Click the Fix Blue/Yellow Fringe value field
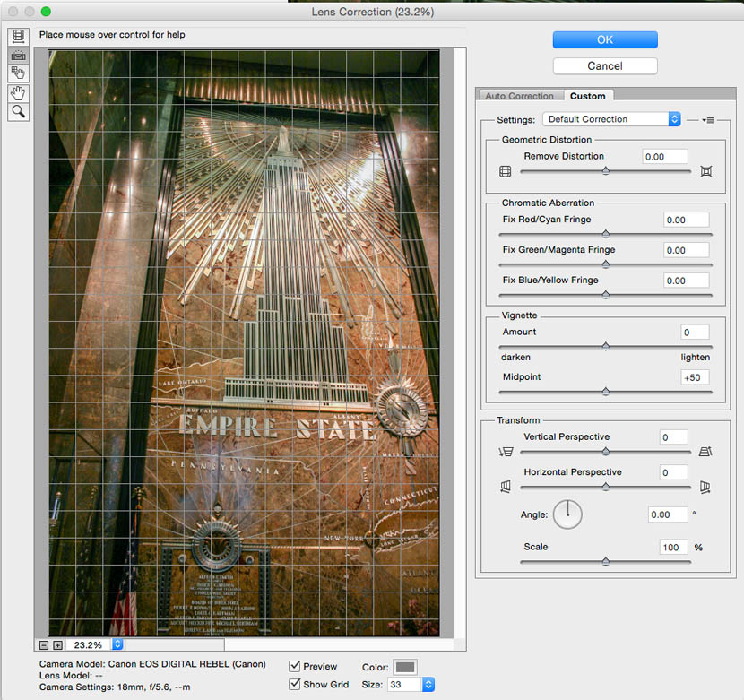The width and height of the screenshot is (744, 700). (x=686, y=281)
